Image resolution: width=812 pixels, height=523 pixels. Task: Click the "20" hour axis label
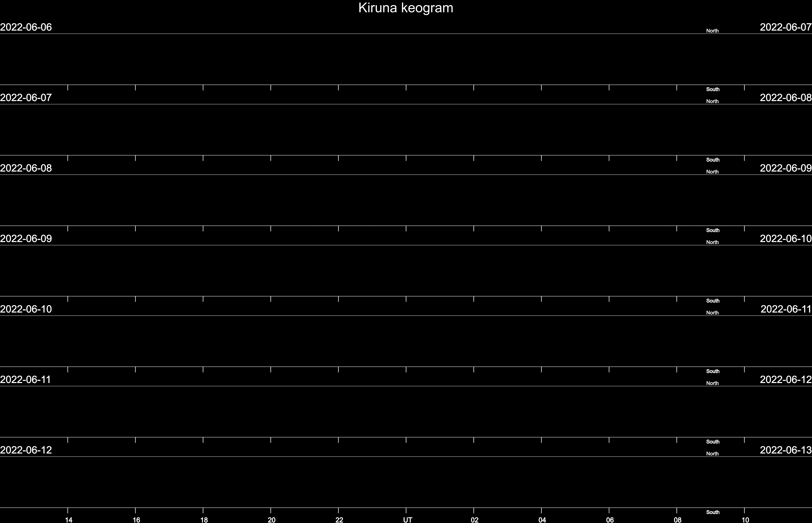coord(271,520)
